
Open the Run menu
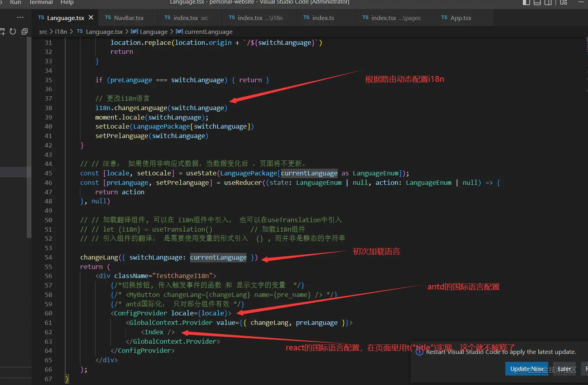coord(15,2)
